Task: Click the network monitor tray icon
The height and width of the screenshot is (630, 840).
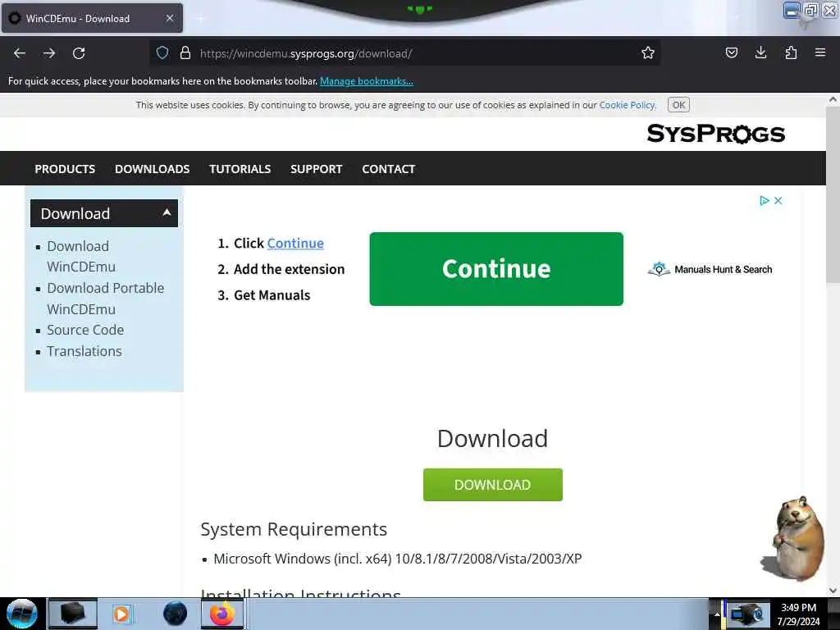Action: 746,614
